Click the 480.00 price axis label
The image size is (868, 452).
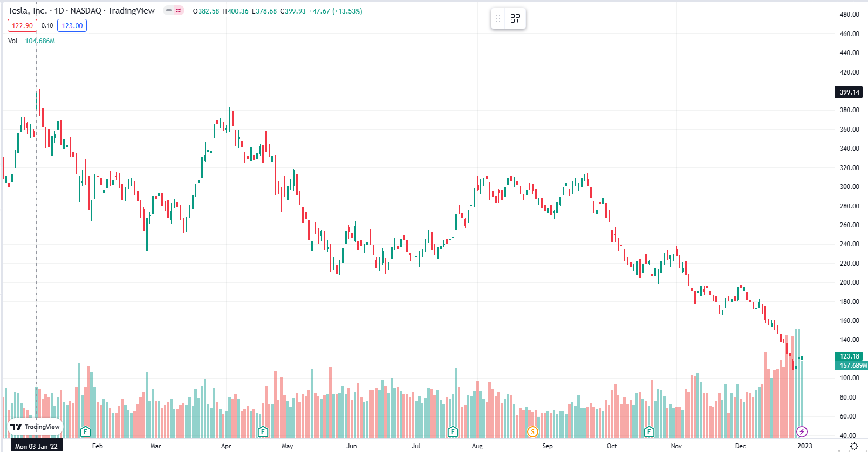pyautogui.click(x=849, y=15)
